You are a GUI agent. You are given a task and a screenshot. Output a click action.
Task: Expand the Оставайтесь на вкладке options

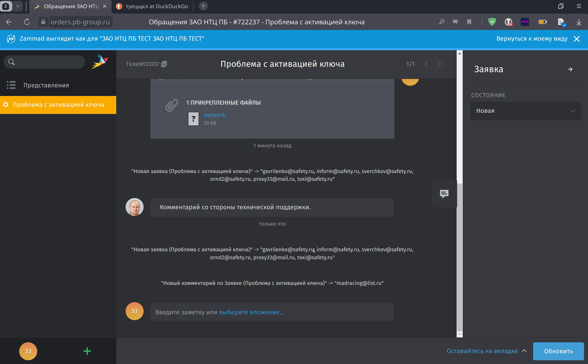click(x=487, y=351)
